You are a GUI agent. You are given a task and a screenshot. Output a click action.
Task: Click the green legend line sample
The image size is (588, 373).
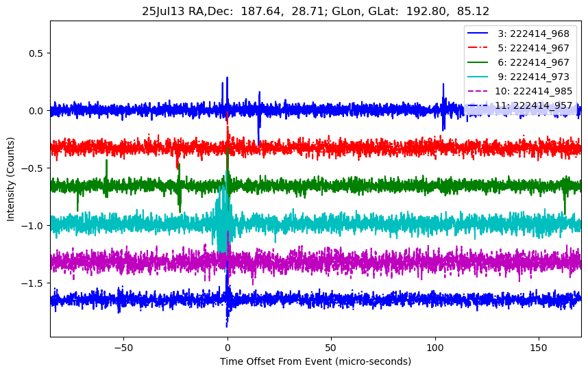(x=478, y=62)
